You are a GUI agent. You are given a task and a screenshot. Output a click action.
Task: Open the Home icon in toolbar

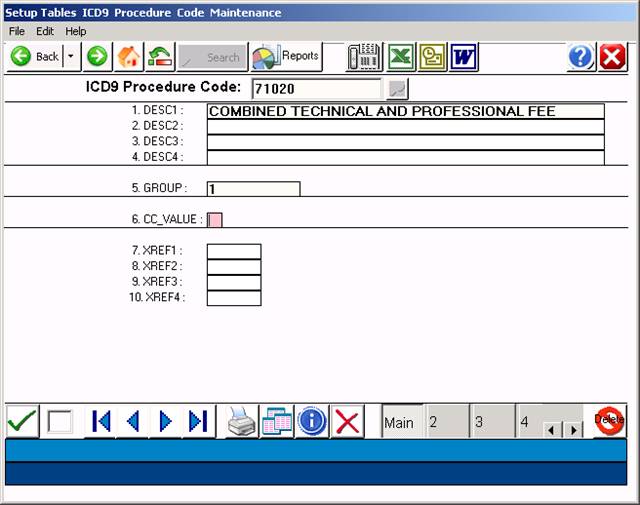click(128, 57)
